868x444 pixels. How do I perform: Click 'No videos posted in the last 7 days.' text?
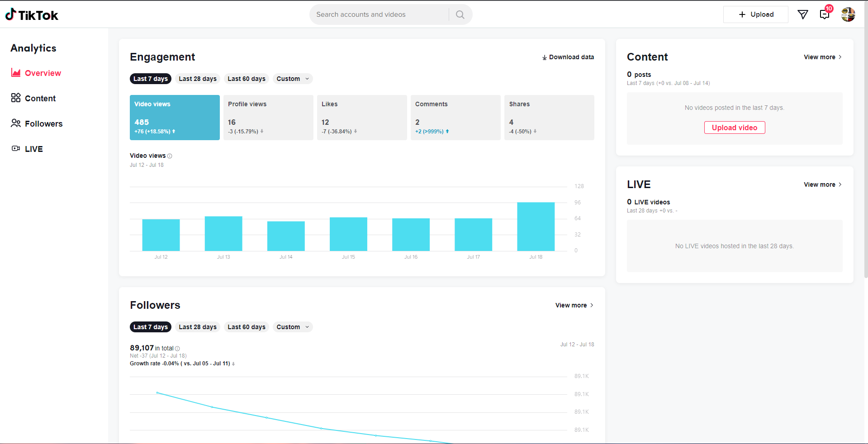coord(735,108)
